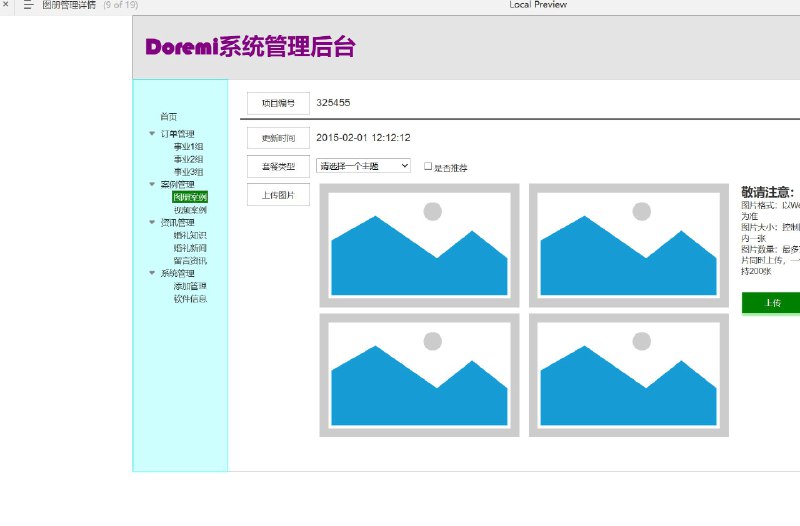The height and width of the screenshot is (526, 800).
Task: Open 软件信息 in the sidebar
Action: coord(190,298)
